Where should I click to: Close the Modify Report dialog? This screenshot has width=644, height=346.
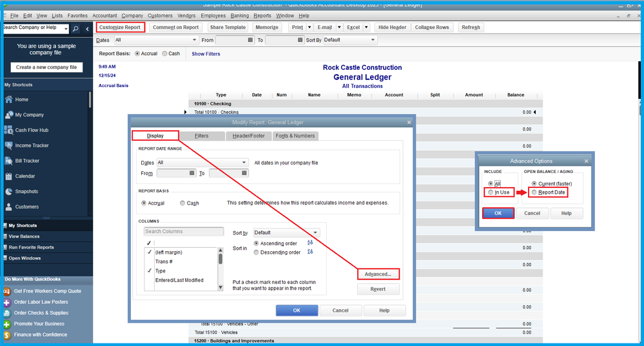[409, 122]
